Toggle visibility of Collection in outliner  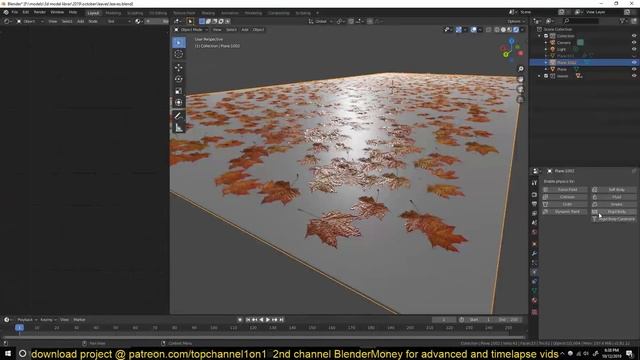(634, 36)
